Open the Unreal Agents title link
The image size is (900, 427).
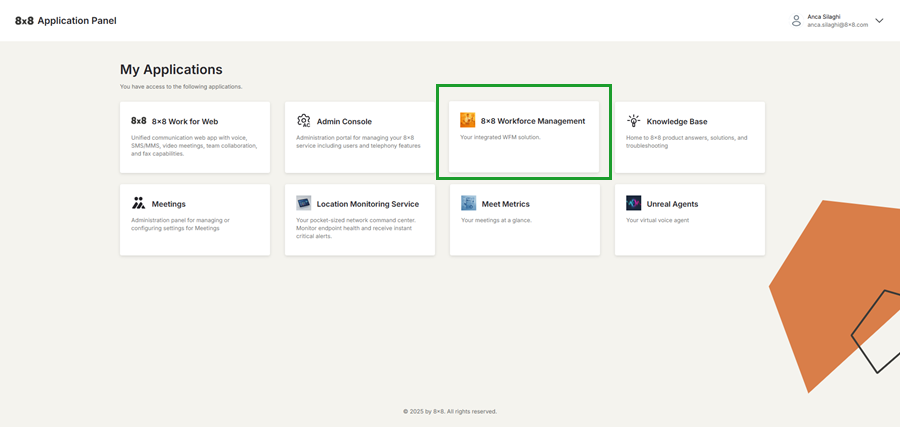pos(672,204)
